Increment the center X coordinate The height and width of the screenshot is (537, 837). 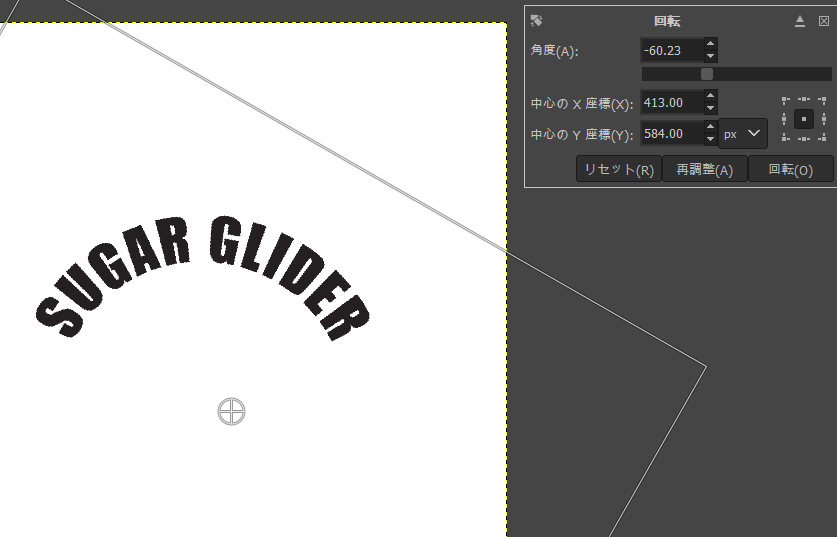[x=710, y=97]
